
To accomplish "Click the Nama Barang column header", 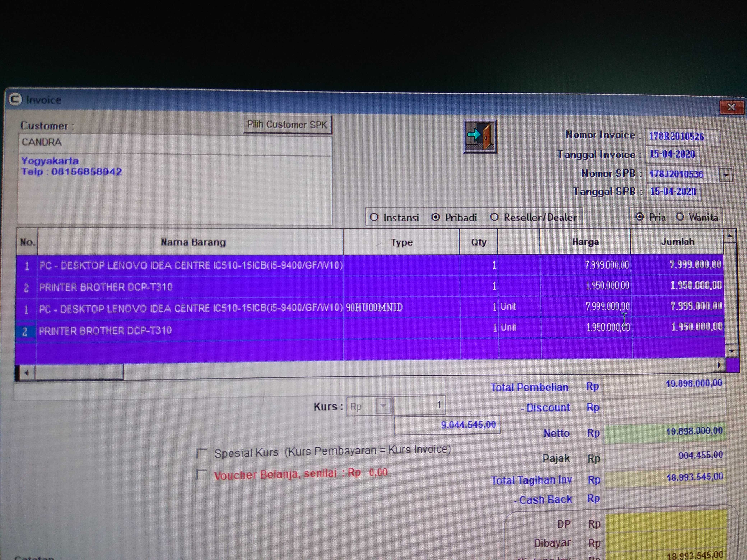I will tap(193, 242).
